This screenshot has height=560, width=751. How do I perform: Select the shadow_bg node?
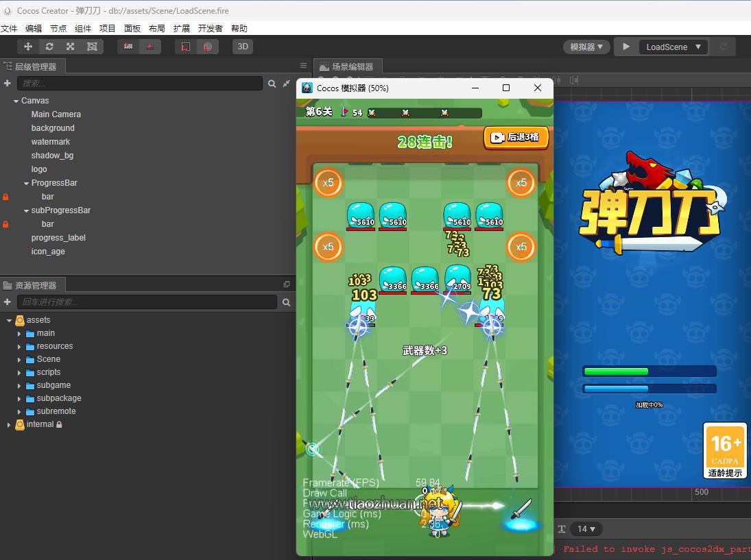tap(52, 156)
